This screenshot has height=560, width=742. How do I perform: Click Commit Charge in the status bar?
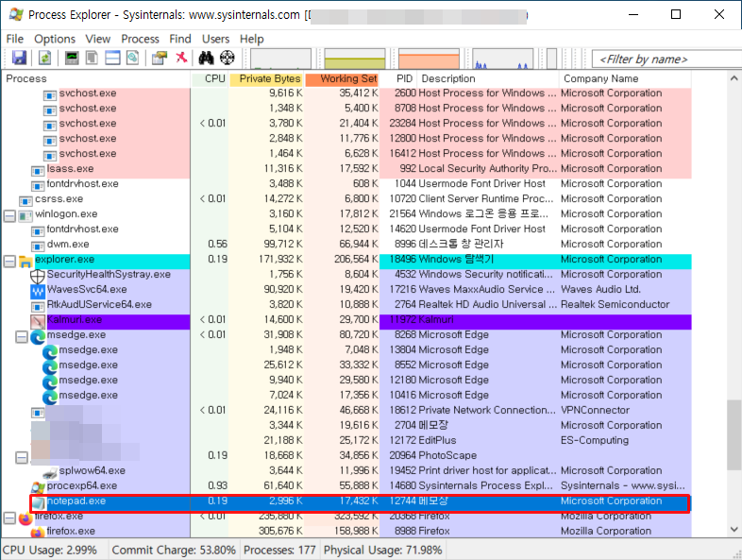(174, 550)
